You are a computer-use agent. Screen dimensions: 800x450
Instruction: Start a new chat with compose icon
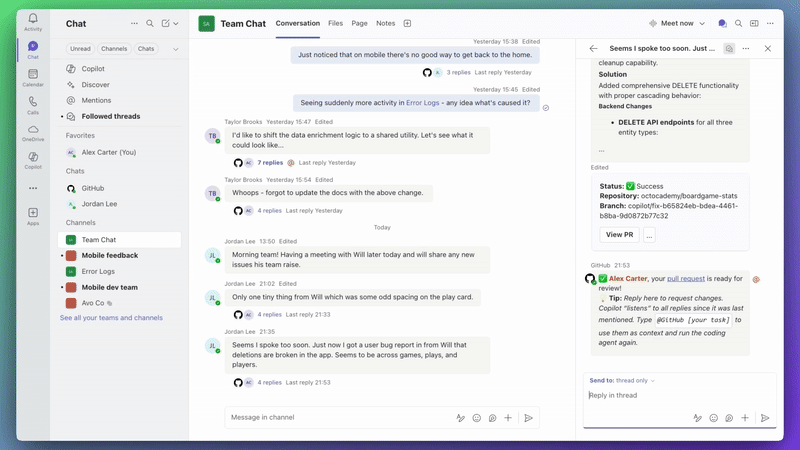click(x=165, y=23)
